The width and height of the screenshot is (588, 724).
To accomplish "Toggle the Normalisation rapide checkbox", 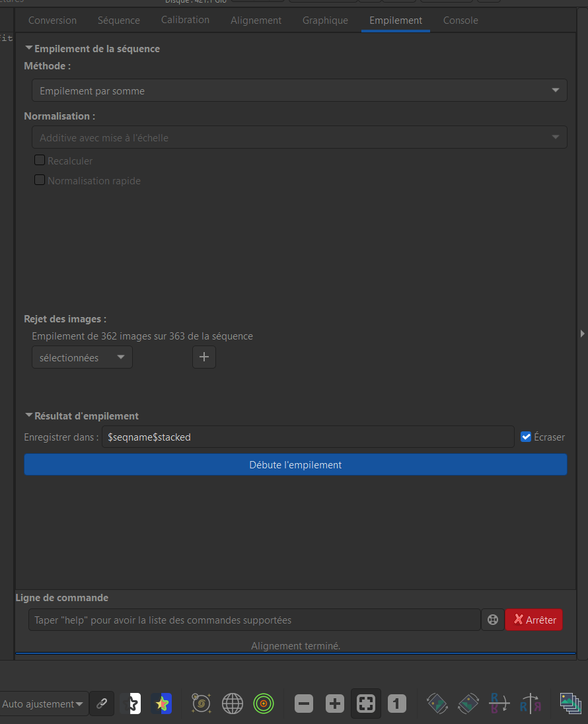I will click(x=40, y=180).
